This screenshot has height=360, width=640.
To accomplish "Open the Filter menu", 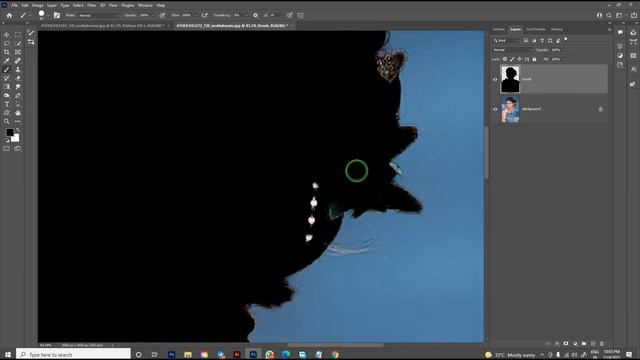I will pos(91,5).
